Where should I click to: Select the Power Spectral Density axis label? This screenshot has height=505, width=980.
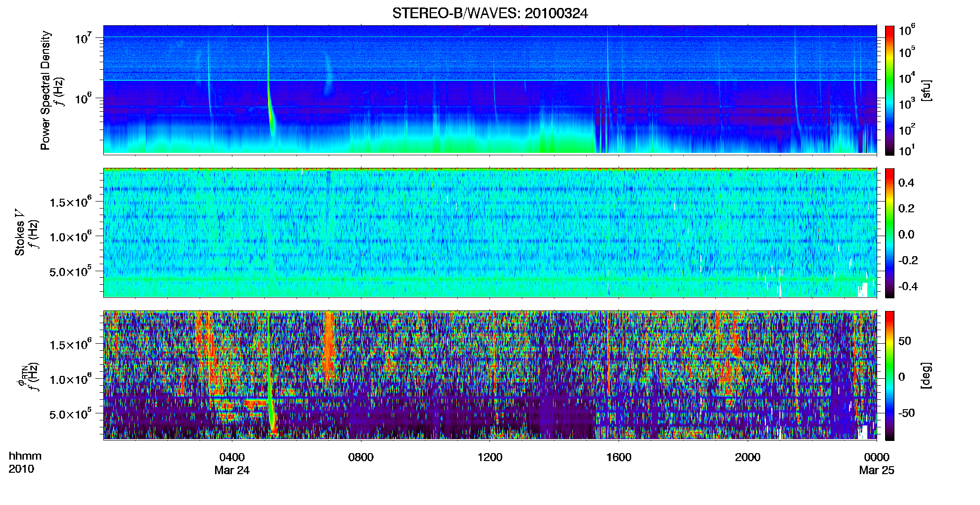tap(45, 90)
